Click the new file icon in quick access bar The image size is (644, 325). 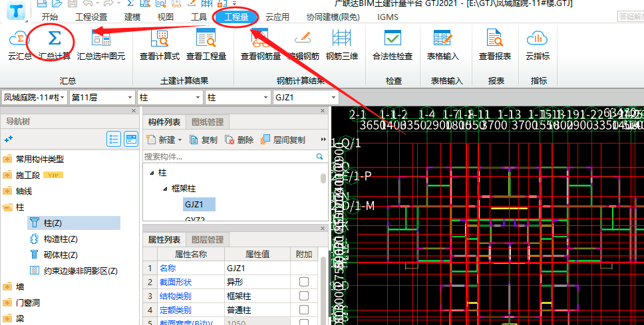click(41, 3)
